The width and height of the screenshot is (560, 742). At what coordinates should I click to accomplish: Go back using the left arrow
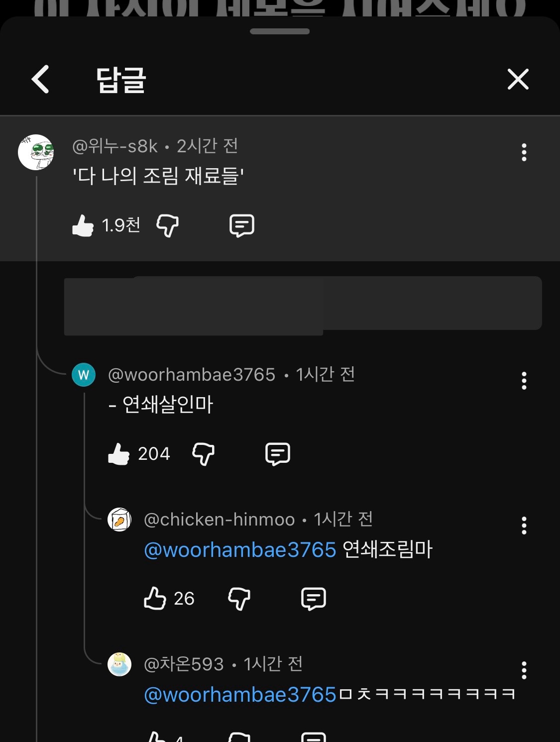[40, 79]
